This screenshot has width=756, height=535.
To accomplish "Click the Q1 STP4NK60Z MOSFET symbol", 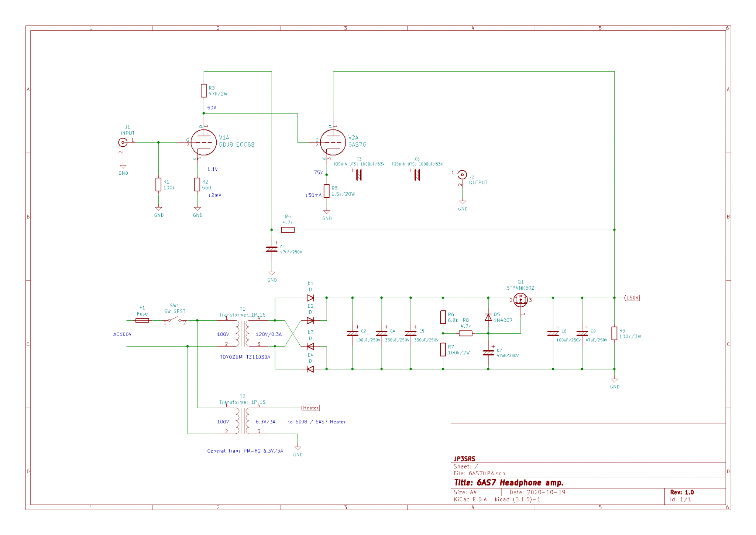I will point(520,300).
